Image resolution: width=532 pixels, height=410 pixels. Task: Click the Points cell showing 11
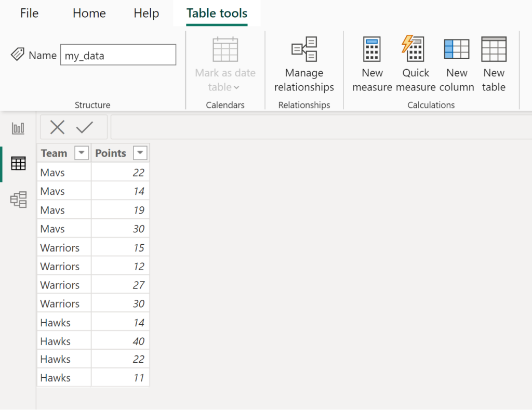[x=121, y=377]
